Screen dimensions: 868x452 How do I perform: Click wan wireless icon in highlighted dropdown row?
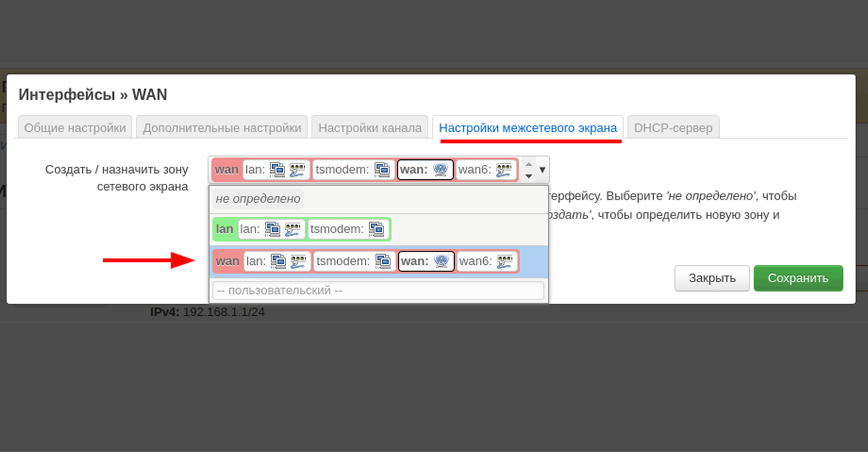click(441, 261)
